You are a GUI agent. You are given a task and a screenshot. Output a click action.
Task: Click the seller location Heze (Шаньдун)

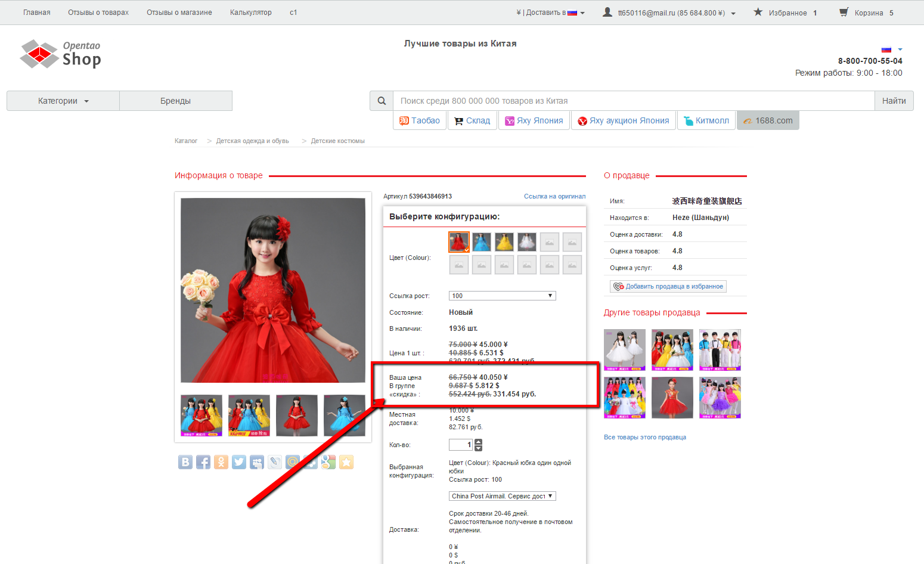pyautogui.click(x=700, y=218)
